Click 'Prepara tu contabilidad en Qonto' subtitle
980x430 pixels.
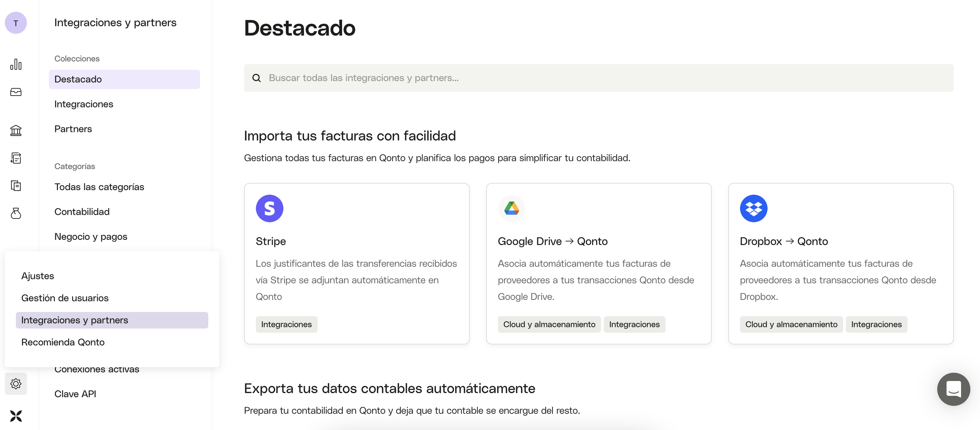coord(412,411)
